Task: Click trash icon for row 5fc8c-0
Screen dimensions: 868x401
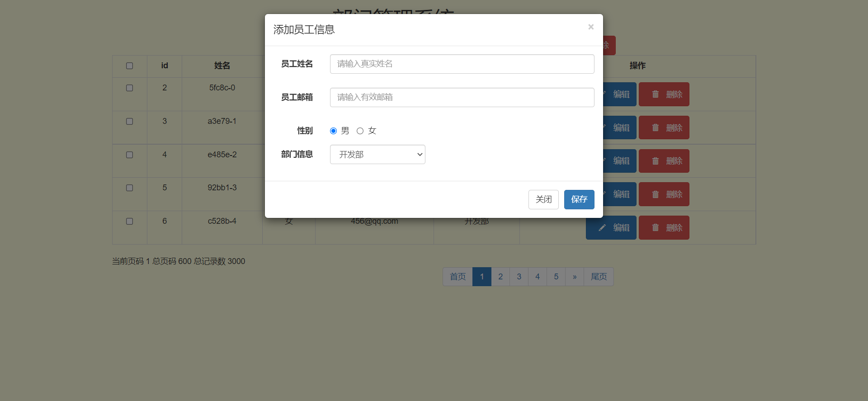Action: coord(655,94)
